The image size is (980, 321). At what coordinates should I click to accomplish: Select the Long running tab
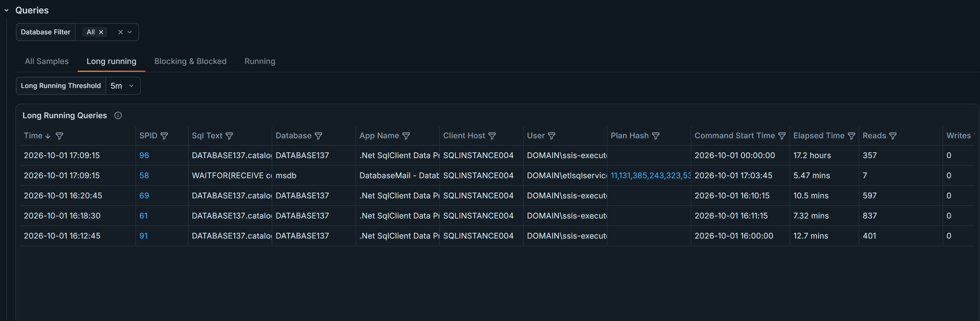(x=111, y=61)
